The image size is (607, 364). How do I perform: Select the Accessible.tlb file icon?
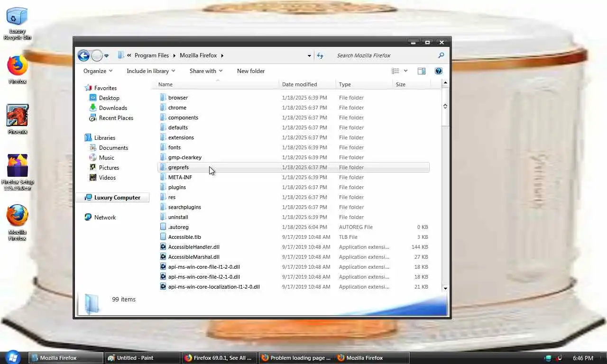[163, 237]
